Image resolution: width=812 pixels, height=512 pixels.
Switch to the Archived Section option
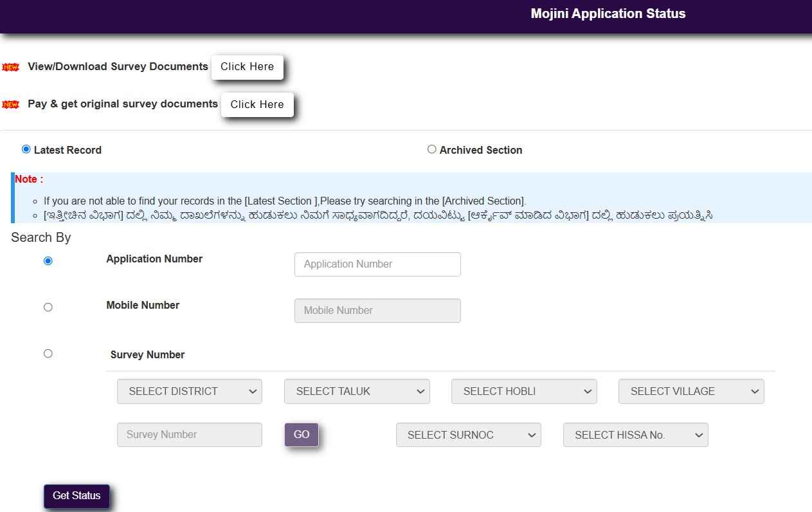tap(431, 149)
